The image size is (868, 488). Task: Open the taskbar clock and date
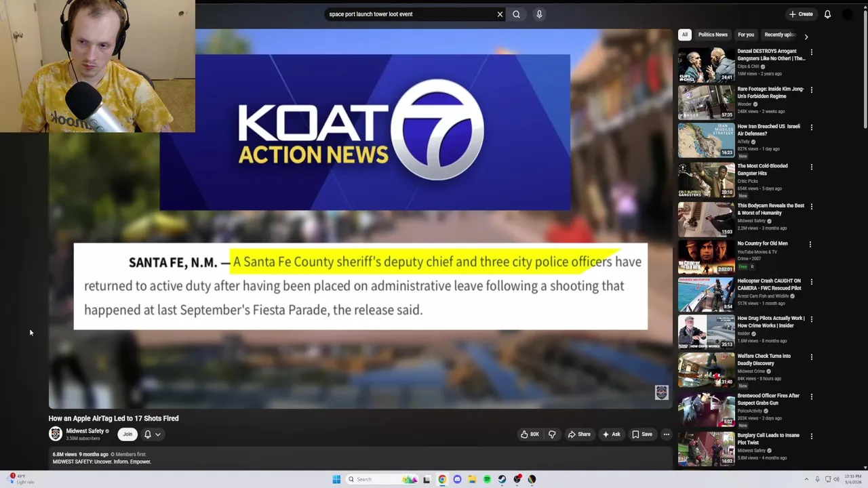853,479
